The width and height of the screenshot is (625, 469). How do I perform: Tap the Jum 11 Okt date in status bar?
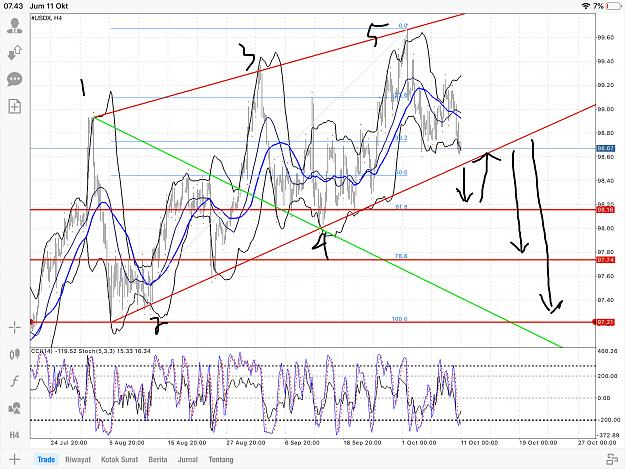point(49,6)
